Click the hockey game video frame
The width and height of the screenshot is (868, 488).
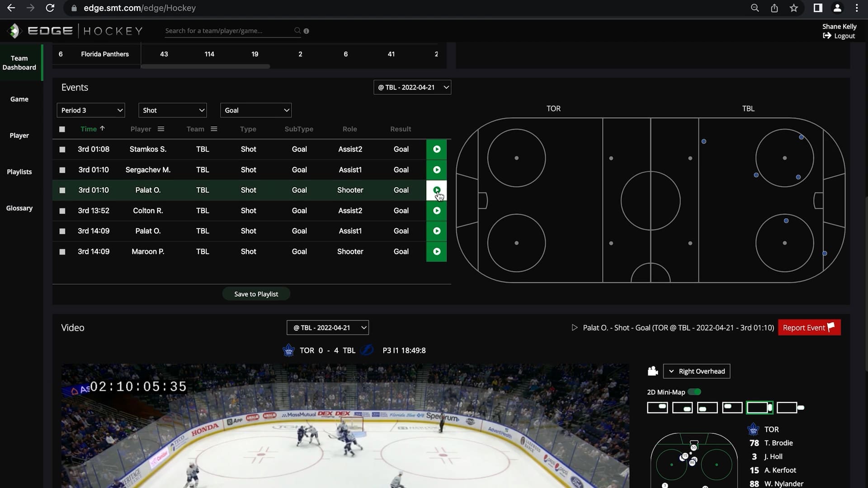345,426
